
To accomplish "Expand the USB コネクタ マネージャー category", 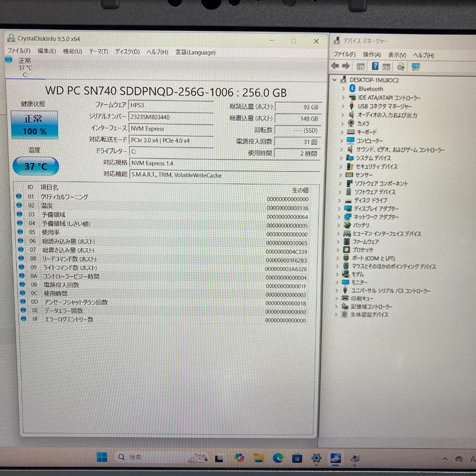I will [343, 106].
